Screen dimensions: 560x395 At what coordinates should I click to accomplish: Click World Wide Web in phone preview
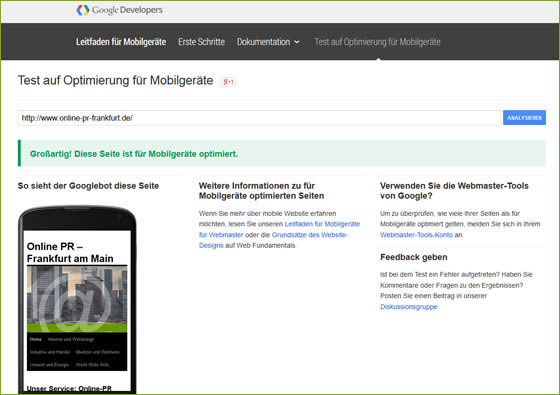click(92, 365)
